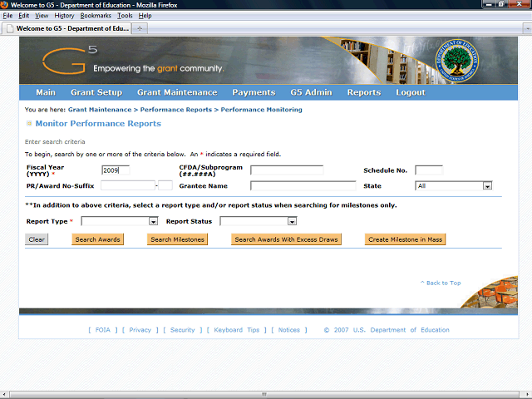Screen dimensions: 532x399
Task: Click the G5 logo in banner
Action: pos(70,60)
